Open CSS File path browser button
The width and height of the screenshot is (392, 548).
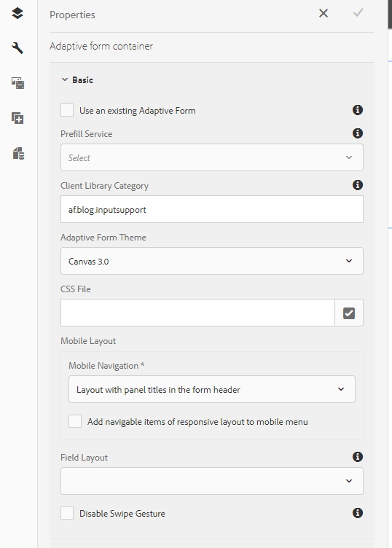[349, 313]
